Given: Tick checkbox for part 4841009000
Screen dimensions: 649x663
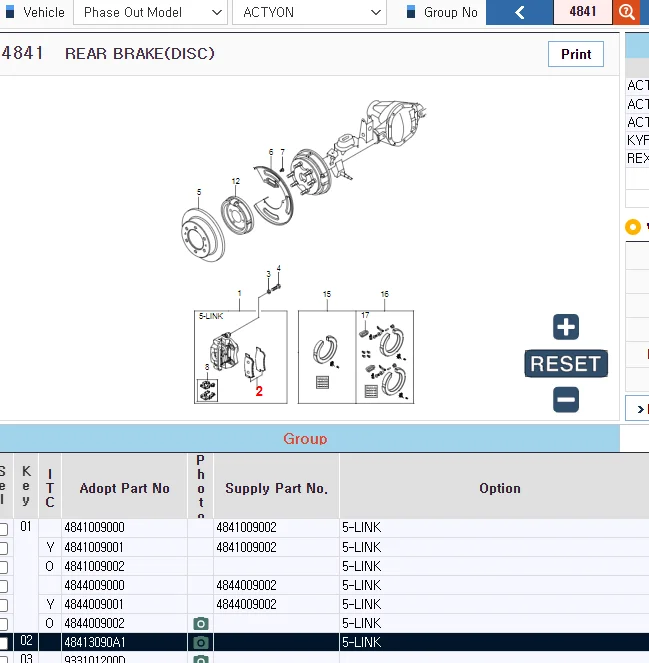Looking at the screenshot, I should click(x=3, y=529).
